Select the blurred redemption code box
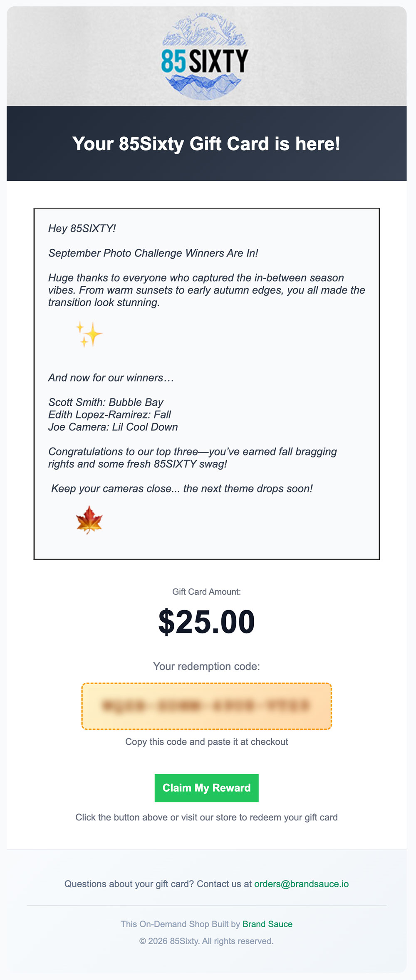Viewport: 416px width, 980px height. tap(206, 706)
